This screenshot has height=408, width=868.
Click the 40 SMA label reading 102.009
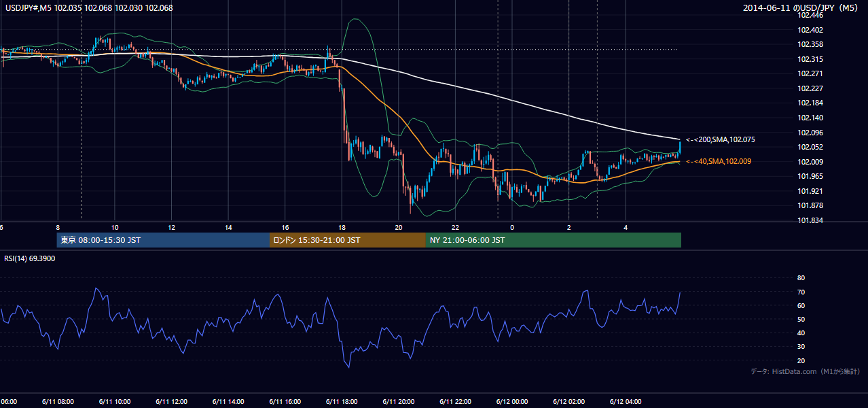(719, 161)
